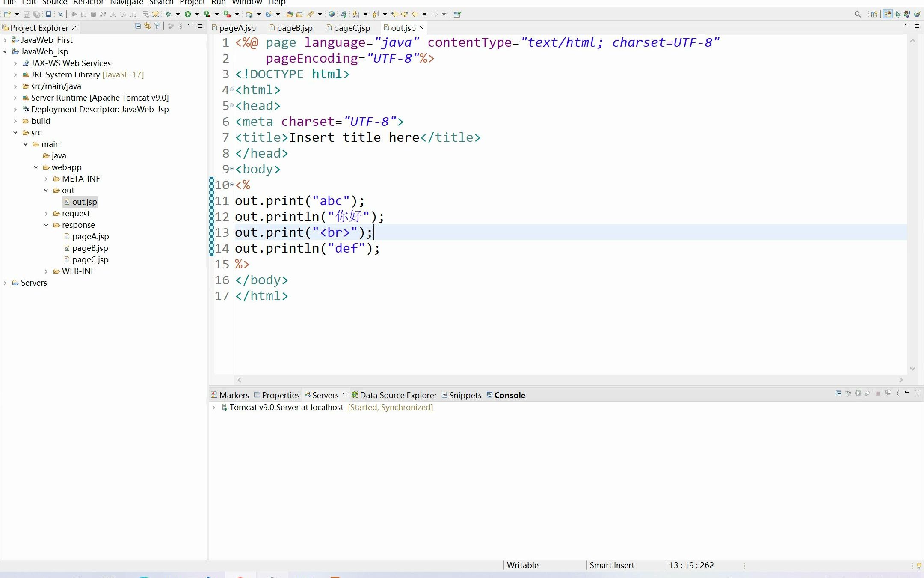Click the green Run button in toolbar
924x578 pixels.
(x=187, y=14)
